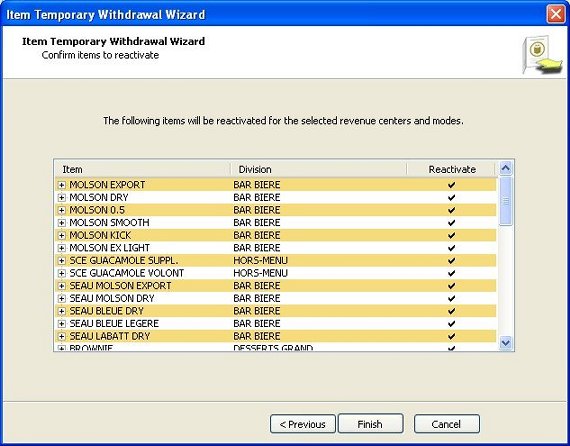Viewport: 570px width, 446px height.
Task: Click HORS-MENU division of SCE GUACAMOLE VOLONT
Action: [260, 273]
